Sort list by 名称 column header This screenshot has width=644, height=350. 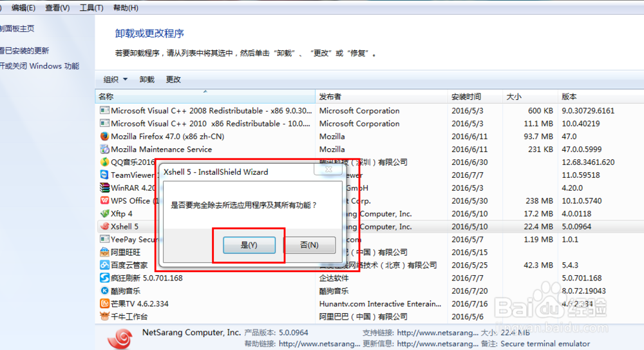tap(205, 97)
